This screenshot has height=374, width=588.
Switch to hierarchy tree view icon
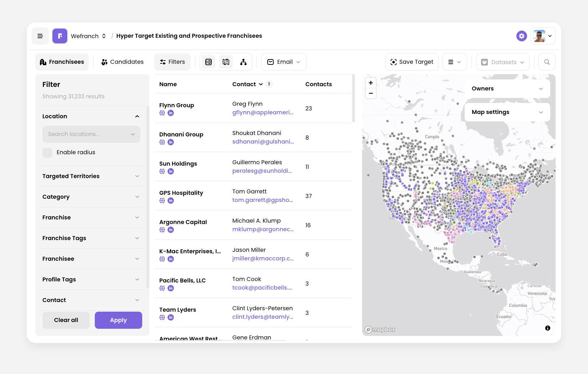pyautogui.click(x=243, y=62)
